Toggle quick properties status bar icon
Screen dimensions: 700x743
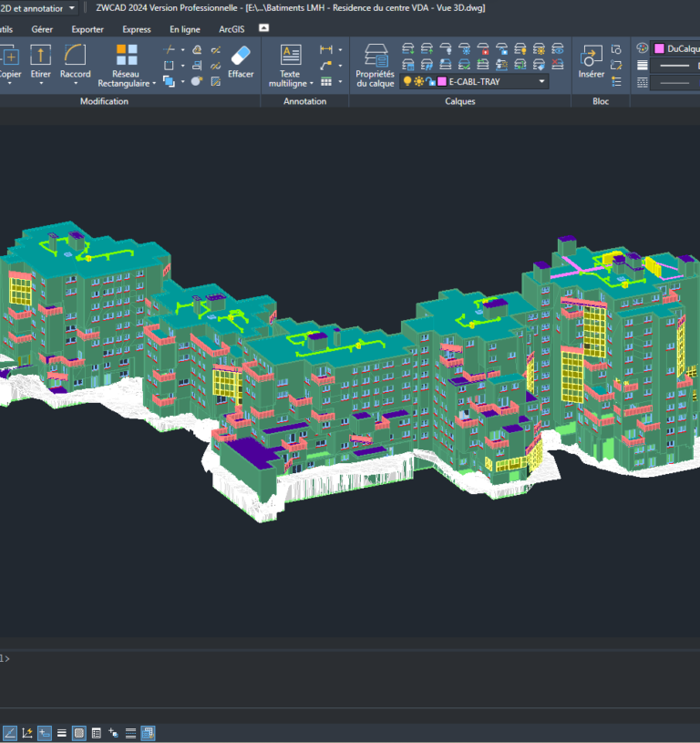point(96,733)
